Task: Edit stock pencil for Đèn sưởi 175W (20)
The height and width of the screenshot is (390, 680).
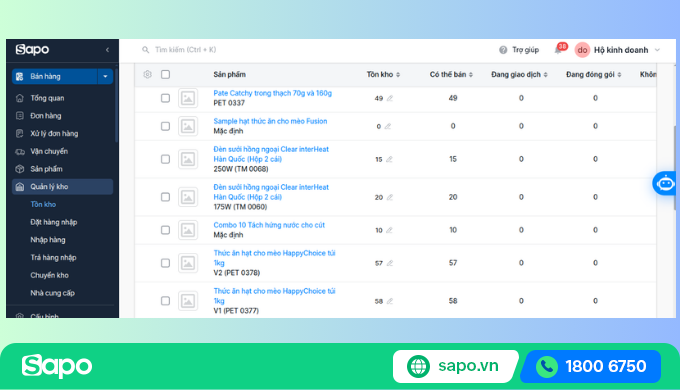Action: pyautogui.click(x=390, y=197)
